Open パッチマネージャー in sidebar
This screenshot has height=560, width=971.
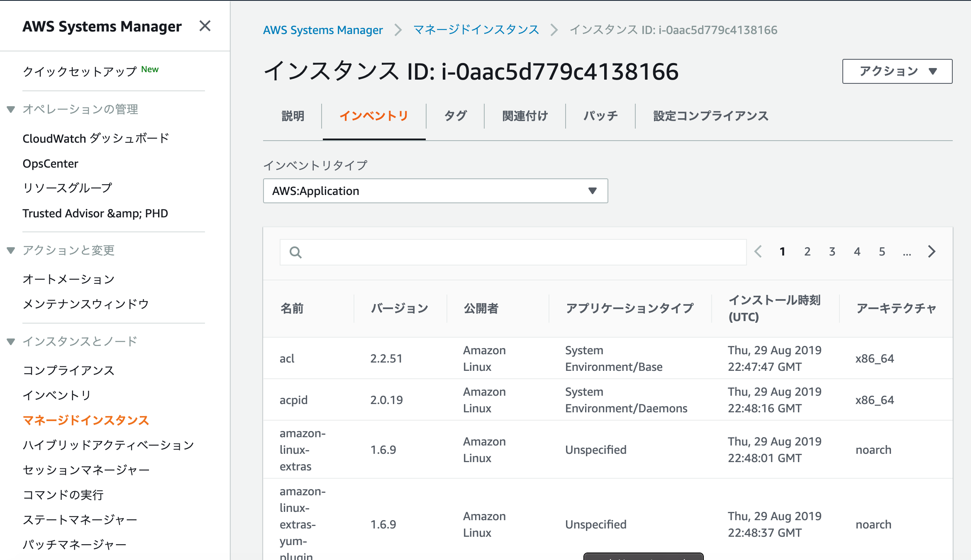(74, 545)
